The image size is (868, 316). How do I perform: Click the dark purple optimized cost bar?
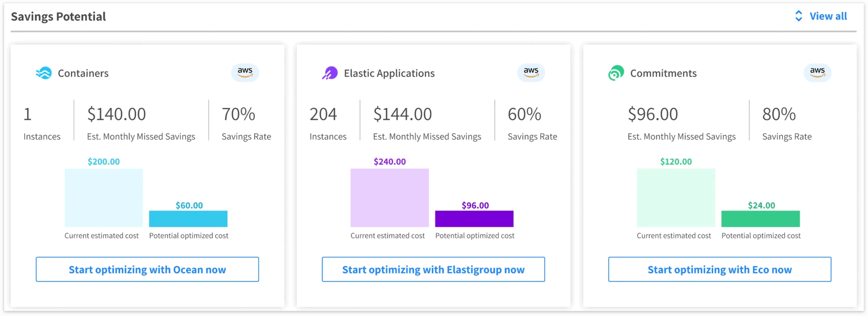click(474, 219)
